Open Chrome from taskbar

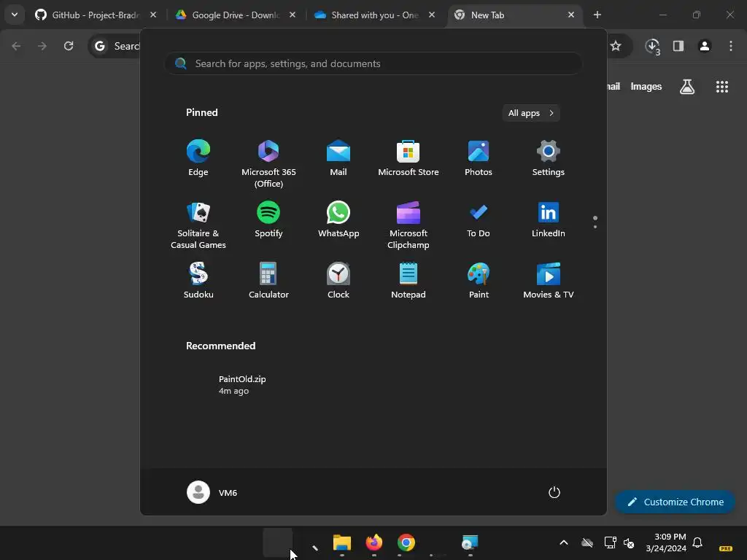(x=406, y=542)
